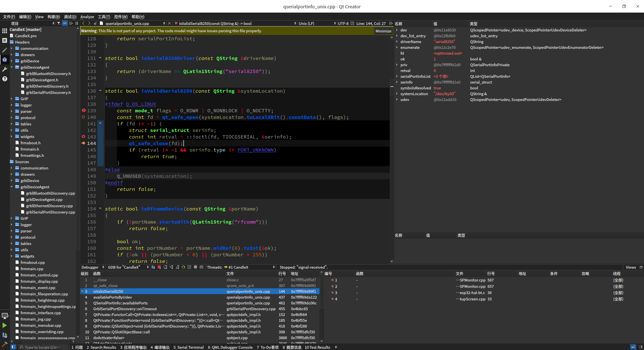
Task: Open the Serial Terminal output pane tab
Action: click(x=188, y=347)
